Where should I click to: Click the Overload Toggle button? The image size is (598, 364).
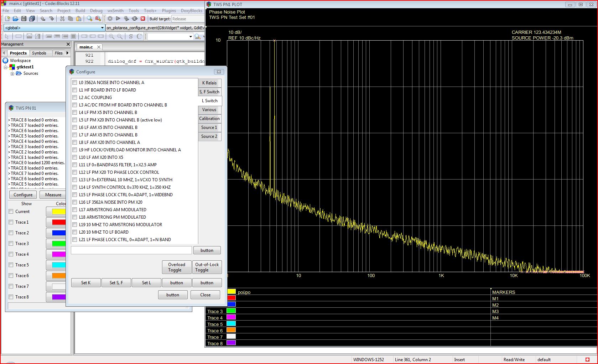tap(177, 267)
